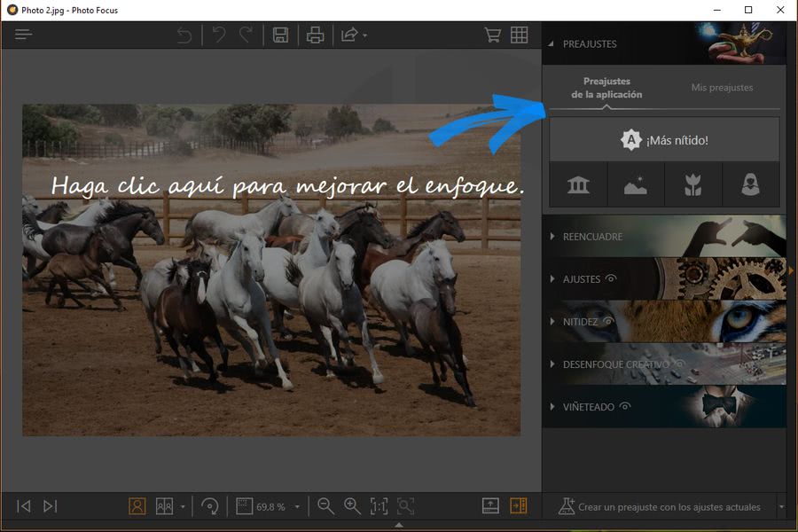Click the zoom to selection icon
This screenshot has width=798, height=532.
(405, 506)
